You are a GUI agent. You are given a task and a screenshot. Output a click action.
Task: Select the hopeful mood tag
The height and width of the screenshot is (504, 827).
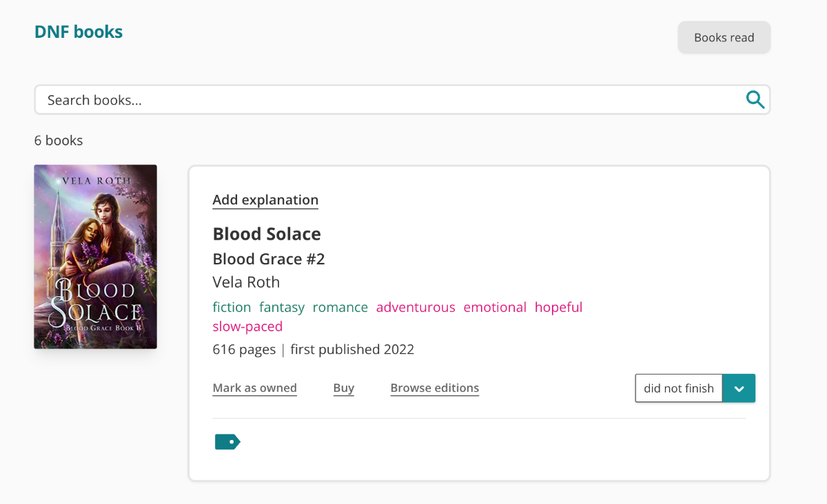coord(559,307)
